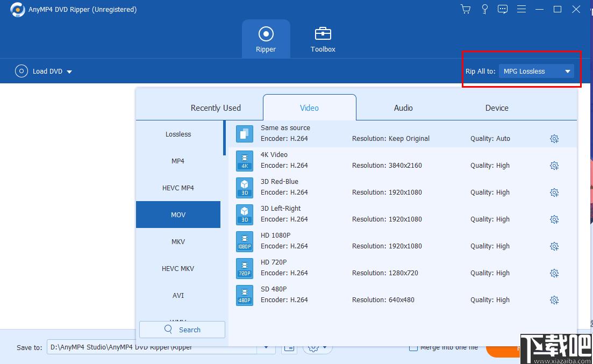
Task: Click the 720P format icon
Action: 245,268
